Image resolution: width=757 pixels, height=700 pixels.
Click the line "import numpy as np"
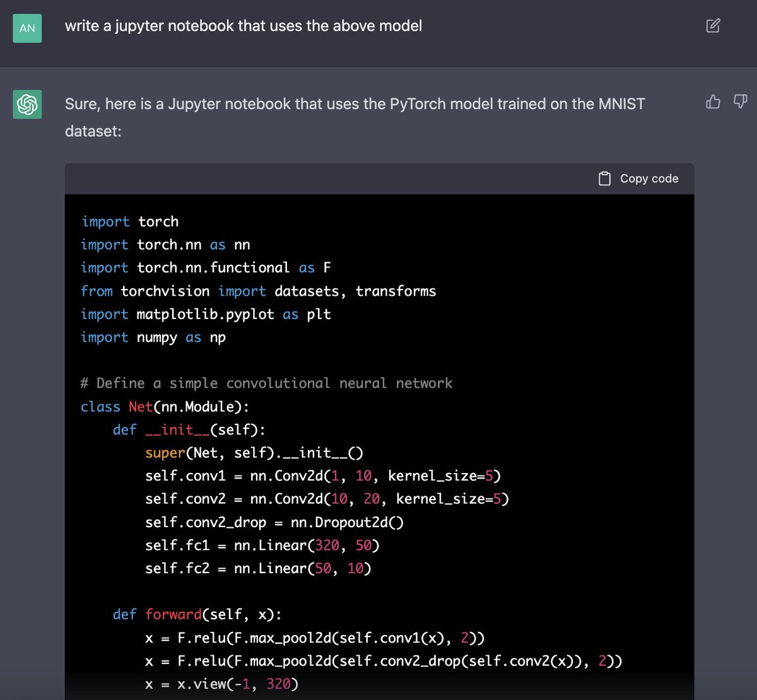[153, 337]
